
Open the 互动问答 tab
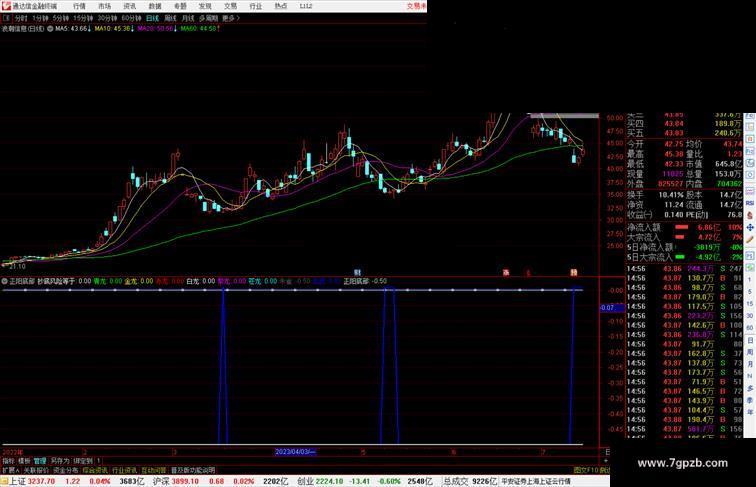point(154,470)
